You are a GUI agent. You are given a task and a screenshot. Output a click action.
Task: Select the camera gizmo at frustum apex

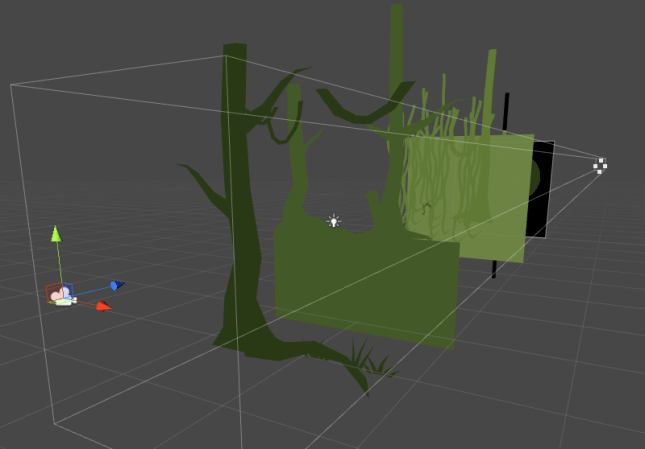pyautogui.click(x=600, y=166)
